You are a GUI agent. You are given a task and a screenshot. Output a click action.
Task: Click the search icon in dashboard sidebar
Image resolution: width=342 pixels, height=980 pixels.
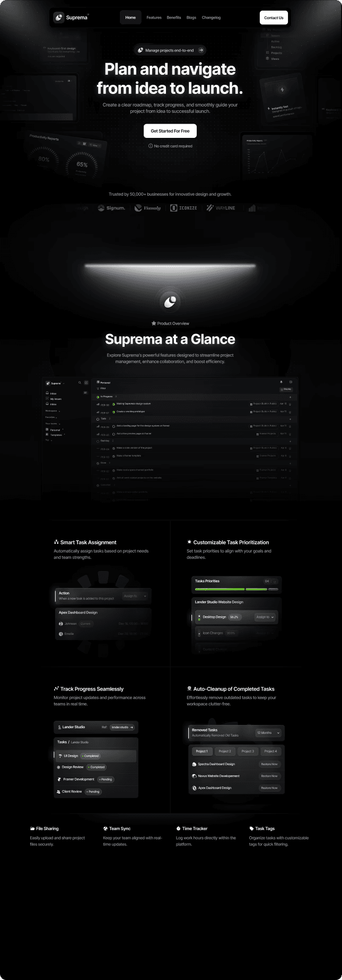pyautogui.click(x=80, y=382)
